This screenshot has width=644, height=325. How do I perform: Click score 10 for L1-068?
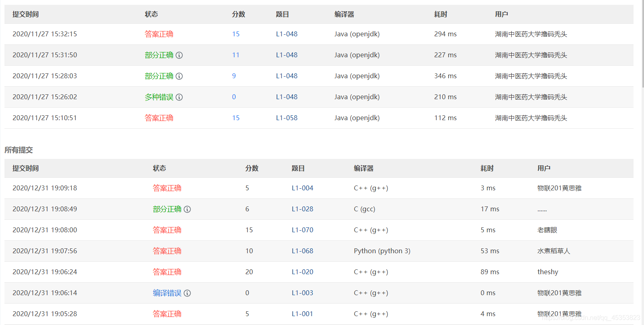point(249,251)
